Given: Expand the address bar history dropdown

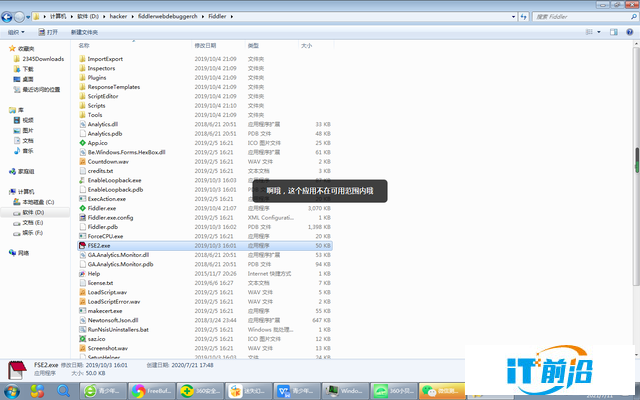Looking at the screenshot, I should (x=513, y=17).
